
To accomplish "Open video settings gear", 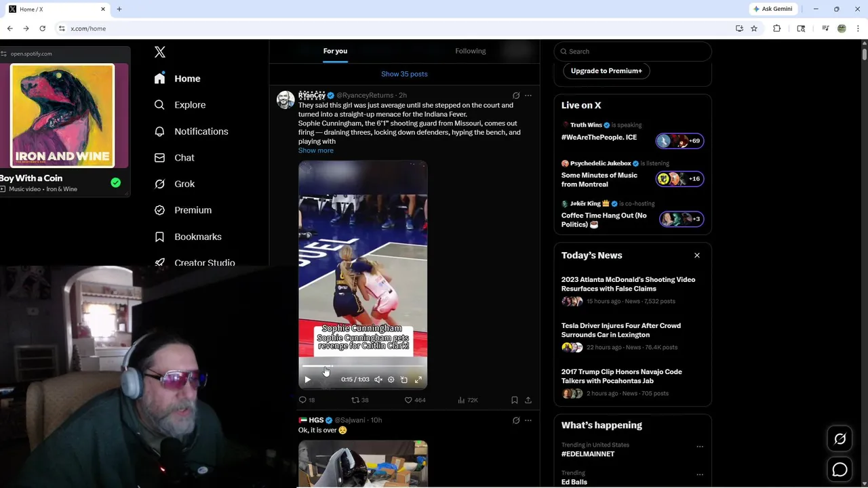I will (x=391, y=380).
